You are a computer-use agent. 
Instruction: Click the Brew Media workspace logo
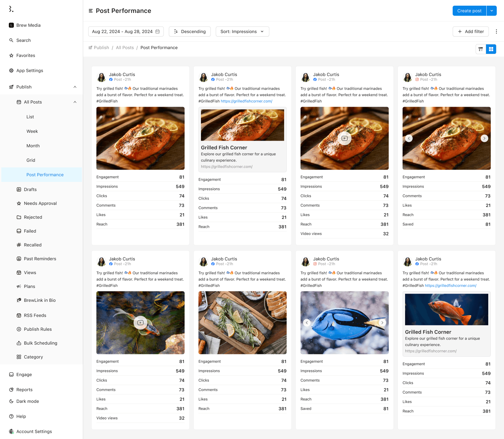[11, 25]
